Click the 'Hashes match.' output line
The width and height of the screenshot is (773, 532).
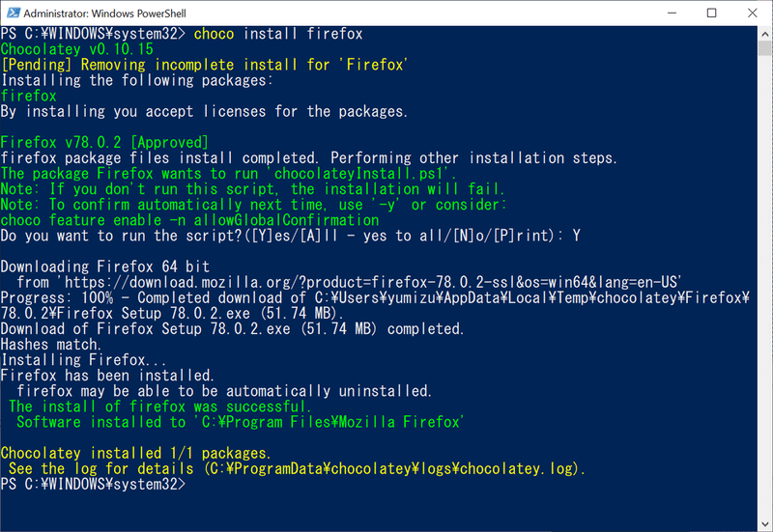[x=51, y=345]
